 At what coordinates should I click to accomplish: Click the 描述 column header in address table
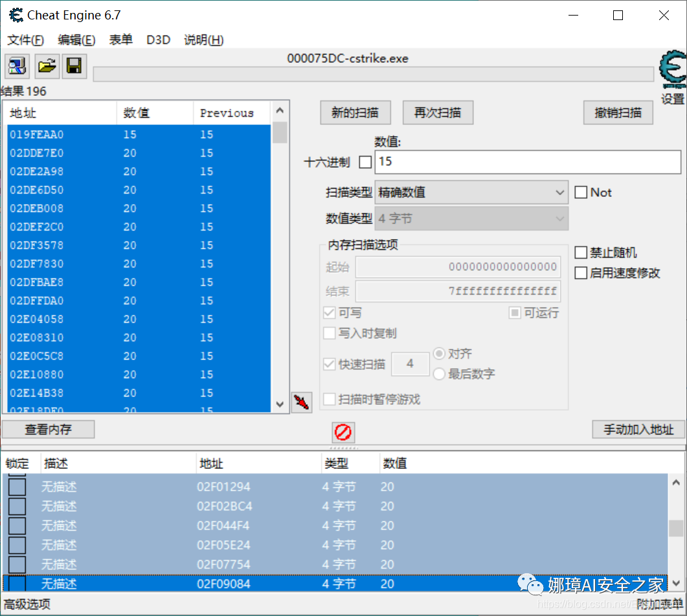coord(118,463)
